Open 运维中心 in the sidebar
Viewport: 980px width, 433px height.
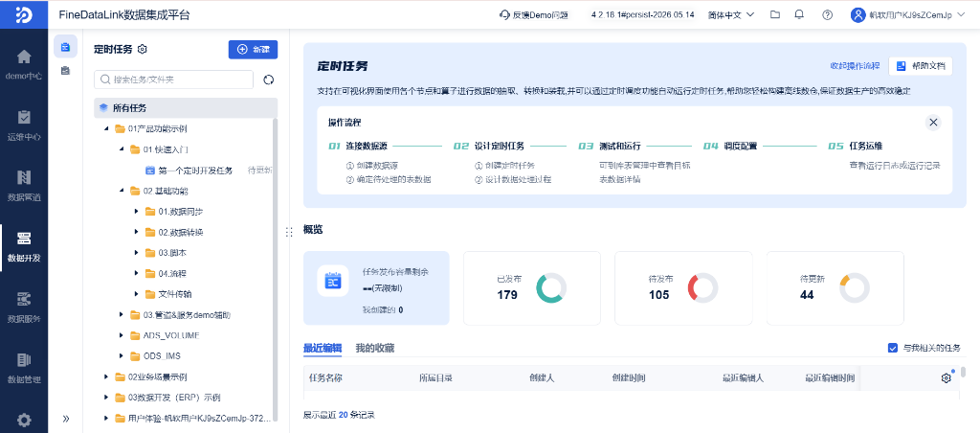coord(24,125)
